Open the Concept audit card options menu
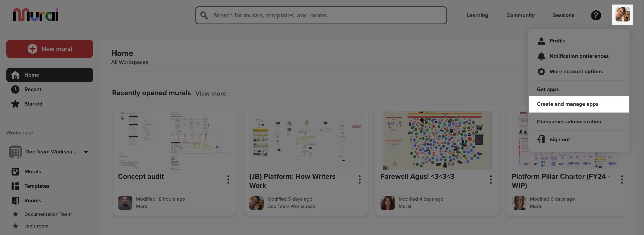Image resolution: width=644 pixels, height=235 pixels. (x=228, y=179)
